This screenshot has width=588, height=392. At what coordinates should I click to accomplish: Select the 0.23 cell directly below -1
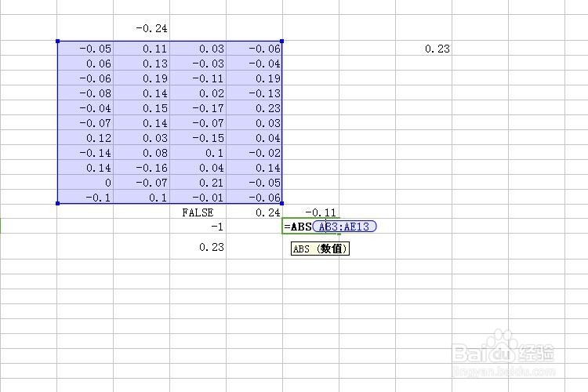[x=198, y=246]
